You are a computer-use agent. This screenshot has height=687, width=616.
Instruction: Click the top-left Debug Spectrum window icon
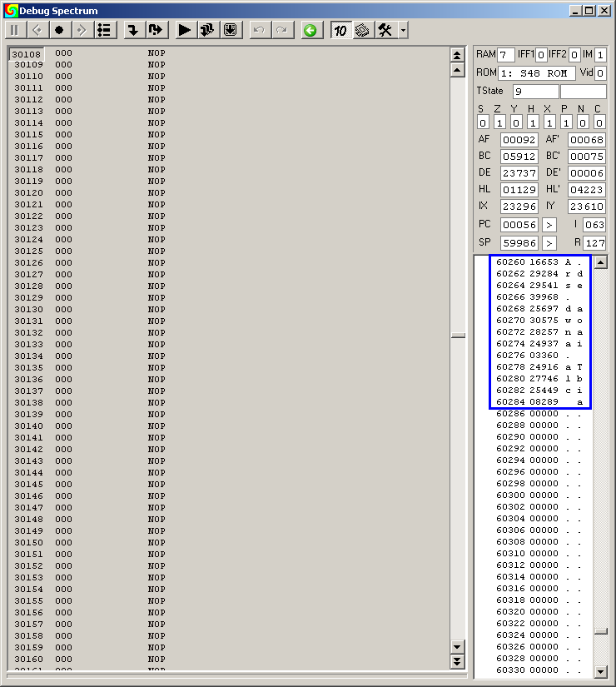11,10
